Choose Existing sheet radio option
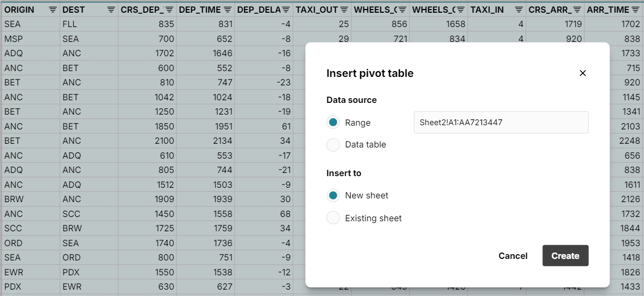 [x=333, y=218]
